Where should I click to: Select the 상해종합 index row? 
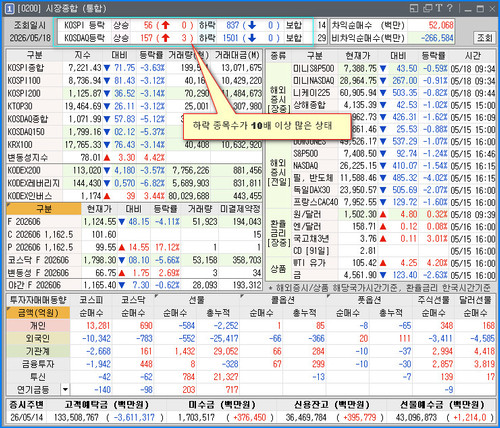(x=394, y=105)
